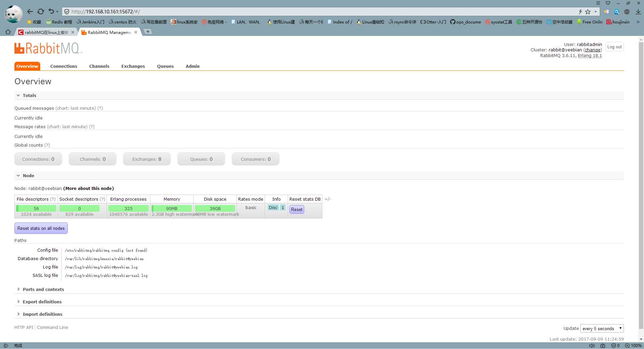The width and height of the screenshot is (644, 349).
Task: Open the sysstat工具 bookmark
Action: [499, 22]
